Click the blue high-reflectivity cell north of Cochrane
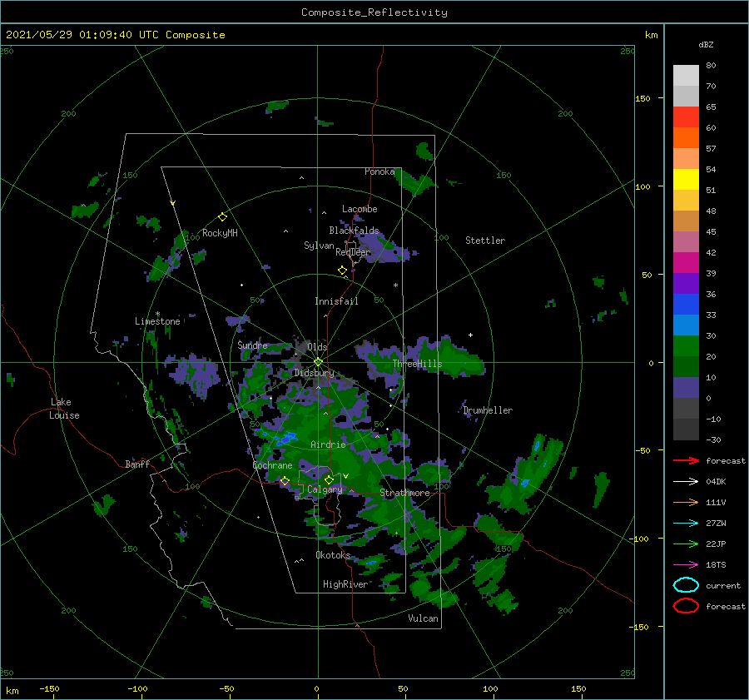The width and height of the screenshot is (749, 700). [x=285, y=438]
